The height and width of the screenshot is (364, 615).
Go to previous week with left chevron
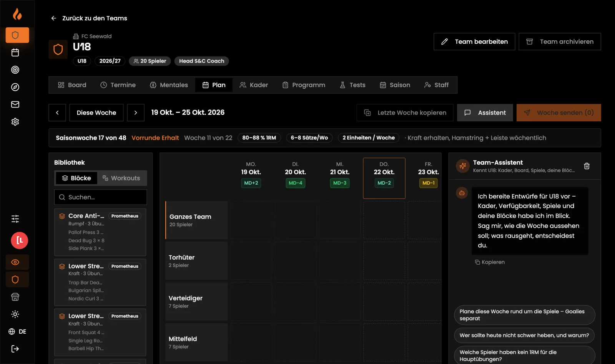57,113
